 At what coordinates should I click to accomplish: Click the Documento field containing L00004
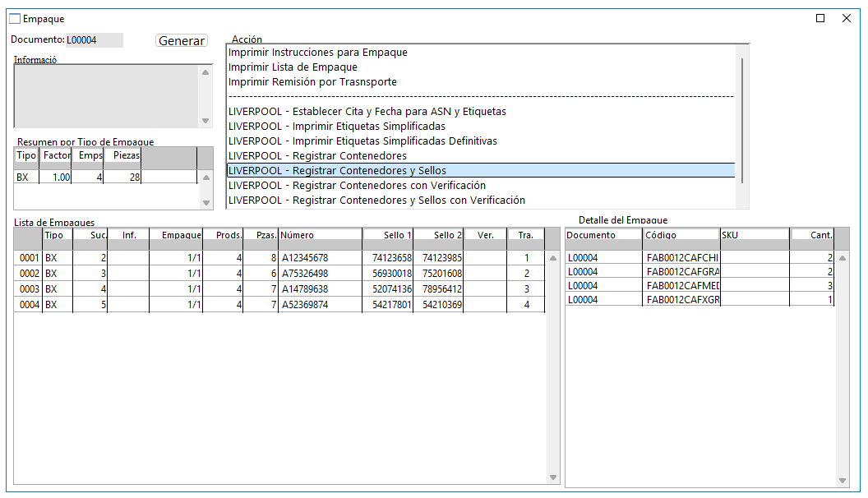(x=94, y=39)
